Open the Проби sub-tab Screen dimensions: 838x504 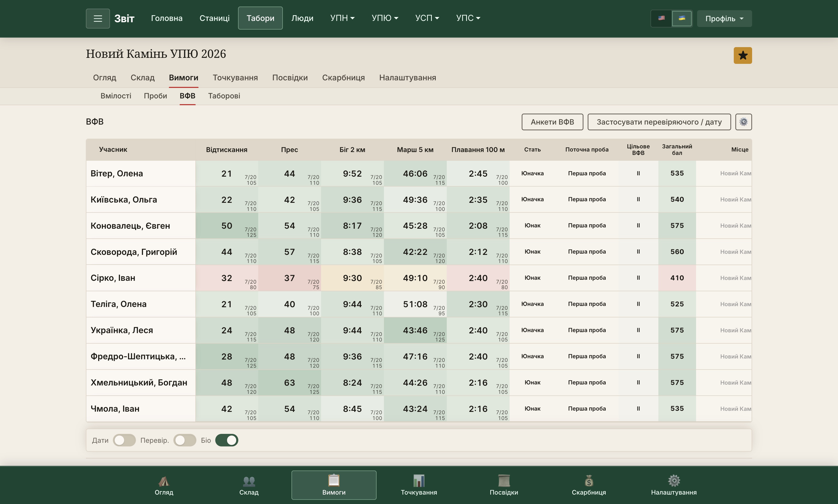(x=155, y=96)
